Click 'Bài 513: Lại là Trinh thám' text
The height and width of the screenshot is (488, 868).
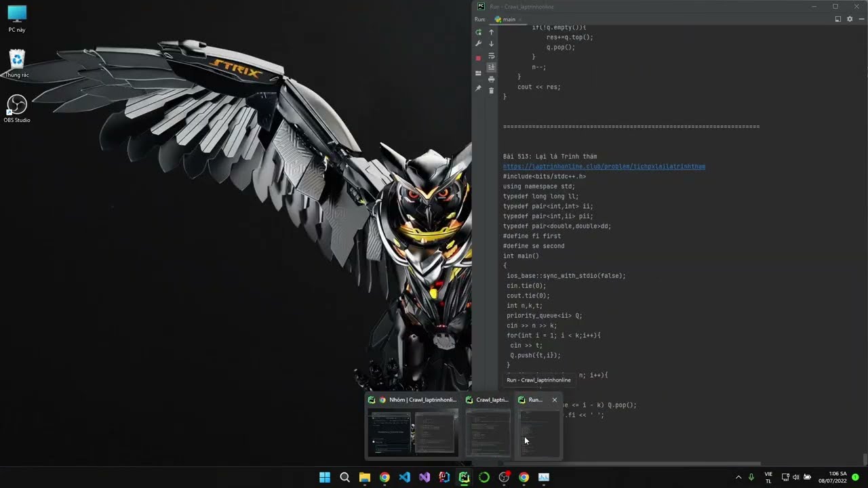pos(550,157)
